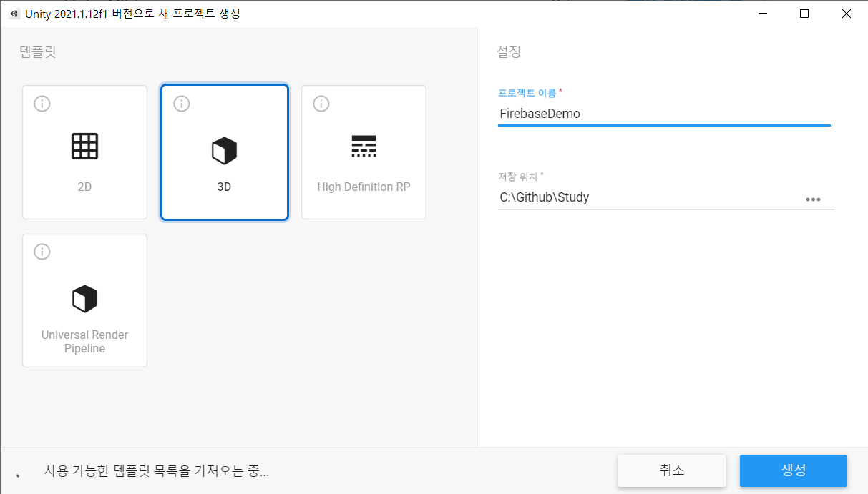Click the 저장 위치 label
The height and width of the screenshot is (494, 868).
pyautogui.click(x=518, y=177)
